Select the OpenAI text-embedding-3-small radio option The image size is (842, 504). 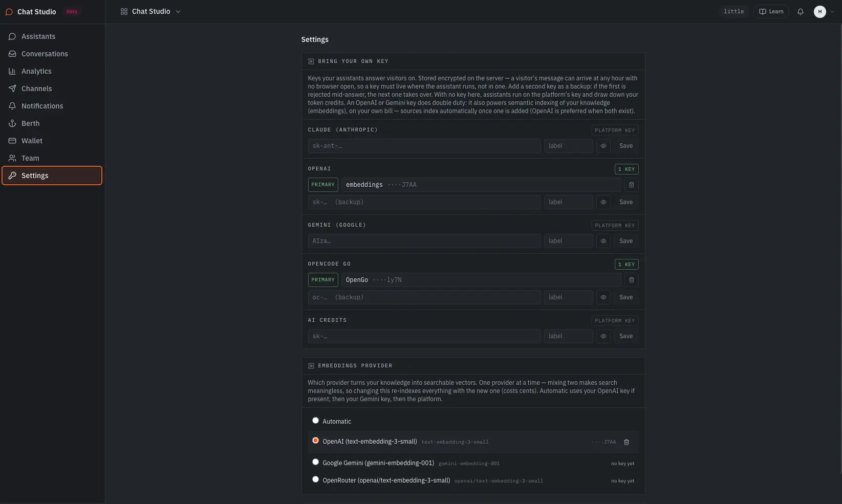[315, 441]
